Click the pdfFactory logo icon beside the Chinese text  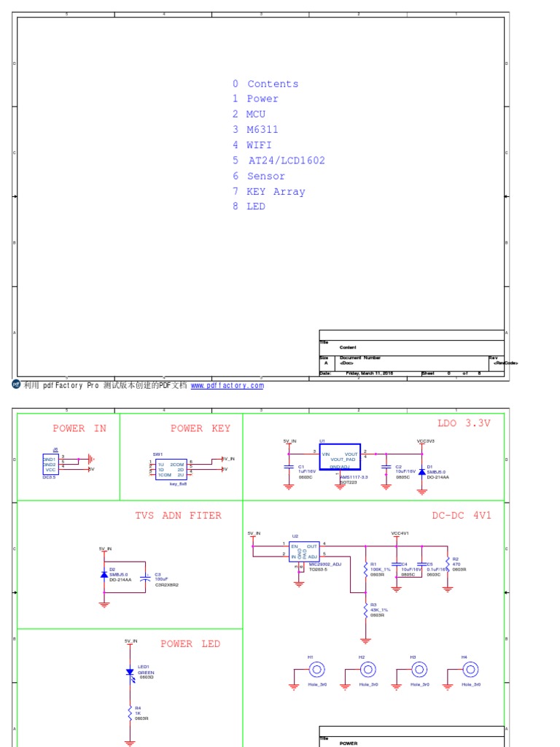point(16,384)
